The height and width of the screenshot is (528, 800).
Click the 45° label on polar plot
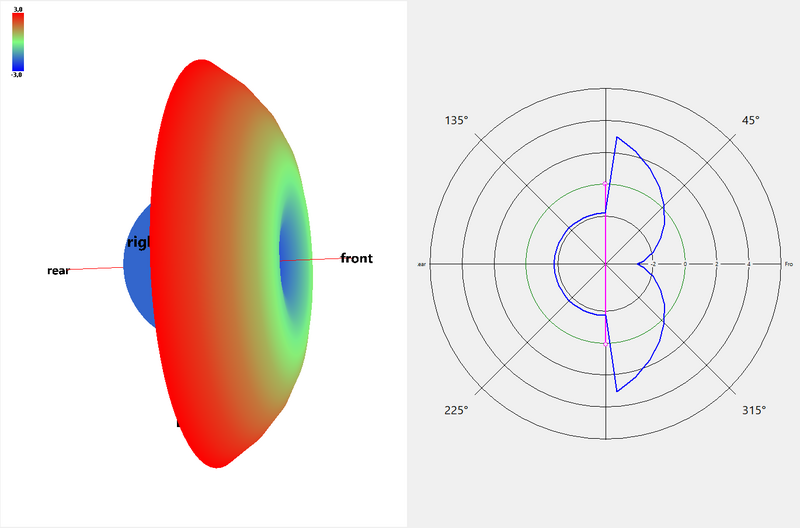point(749,120)
